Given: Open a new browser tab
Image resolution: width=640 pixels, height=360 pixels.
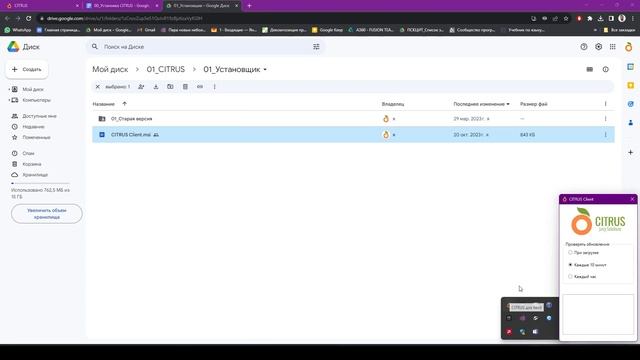Looking at the screenshot, I should tap(249, 6).
